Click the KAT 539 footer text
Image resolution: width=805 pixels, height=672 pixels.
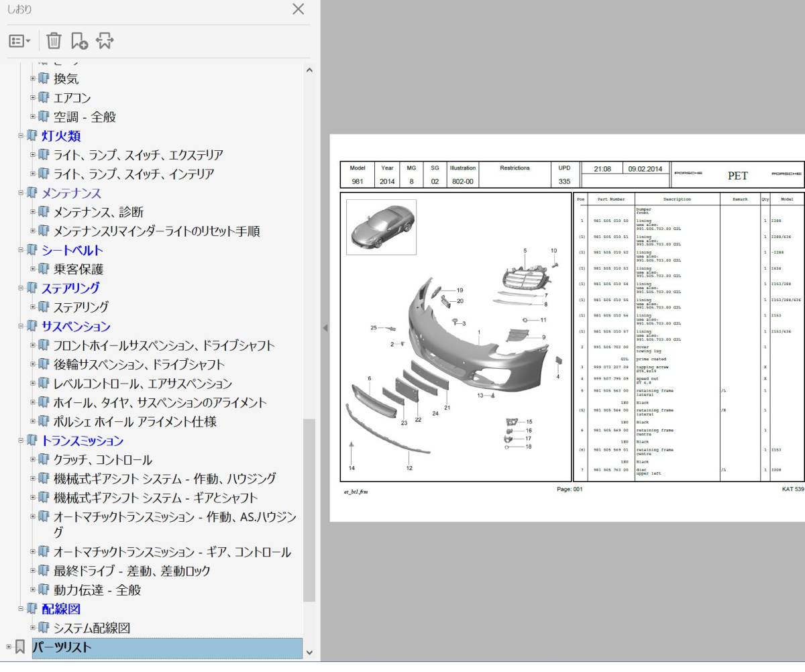click(792, 490)
